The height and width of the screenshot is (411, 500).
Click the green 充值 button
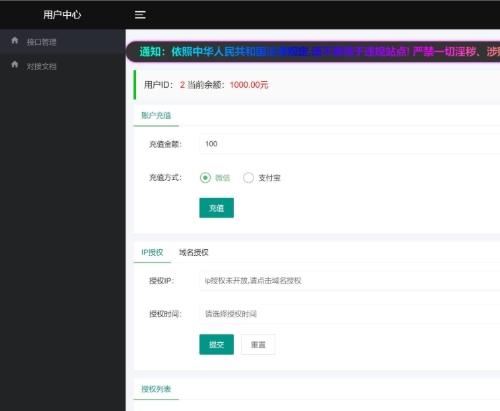[x=217, y=208]
